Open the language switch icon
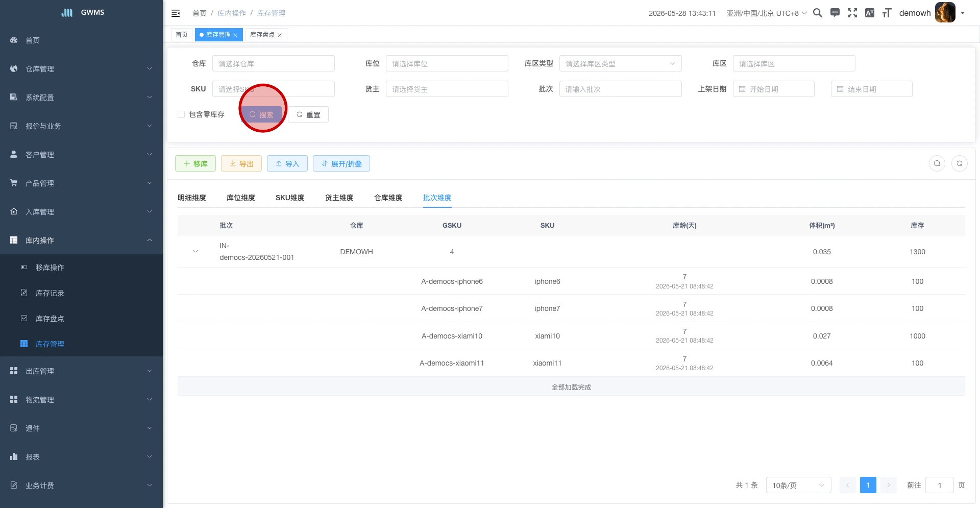The width and height of the screenshot is (980, 508). tap(870, 13)
